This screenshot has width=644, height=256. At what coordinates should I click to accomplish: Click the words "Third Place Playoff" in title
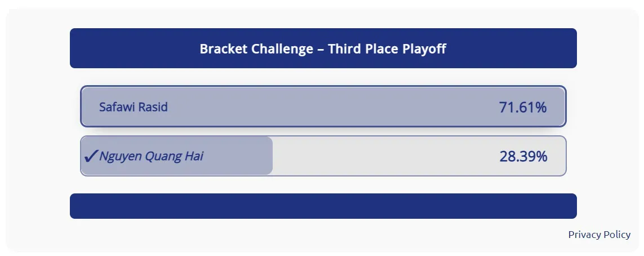point(387,49)
